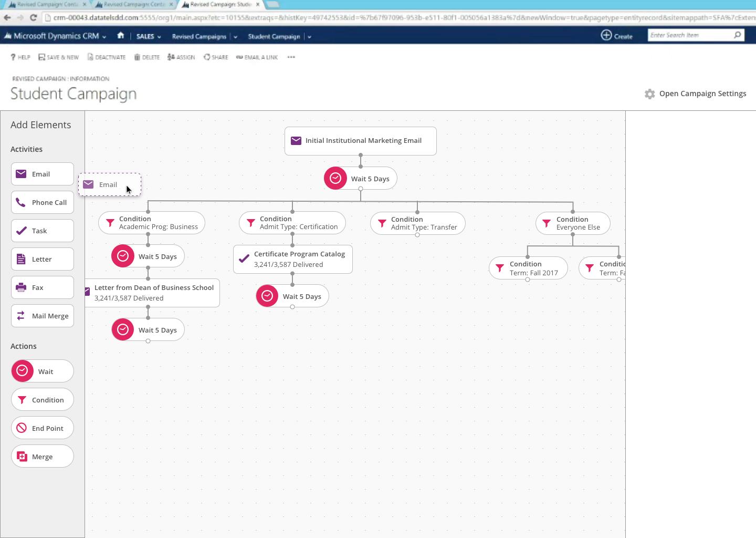Viewport: 756px width, 538px height.
Task: Click SAVE & NEW command
Action: coord(58,57)
